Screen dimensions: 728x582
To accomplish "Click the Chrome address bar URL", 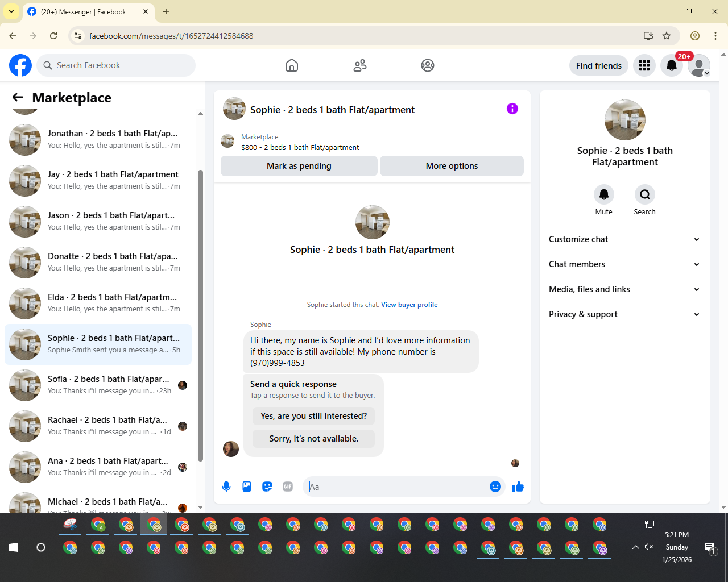I will 171,36.
